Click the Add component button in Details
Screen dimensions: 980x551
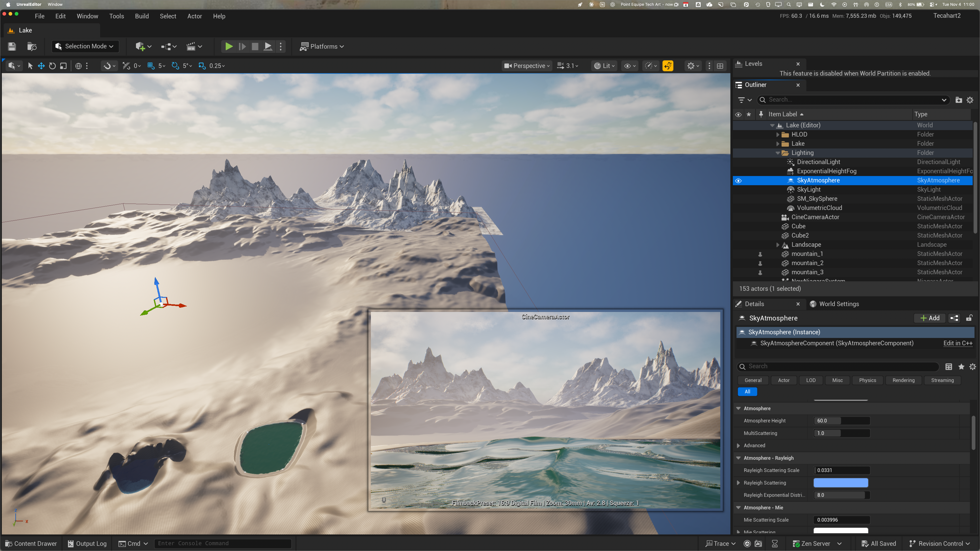pyautogui.click(x=930, y=318)
